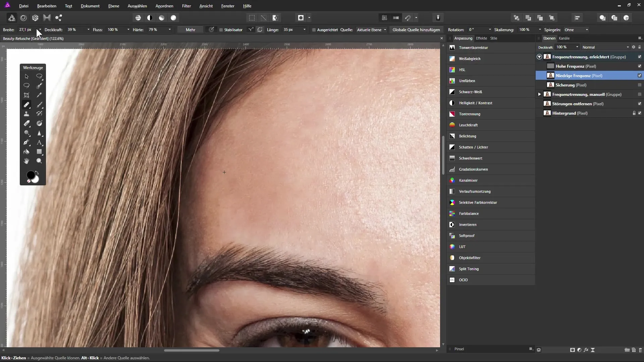This screenshot has width=644, height=362.
Task: Switch to the Liquify Persona
Action: coord(23,18)
